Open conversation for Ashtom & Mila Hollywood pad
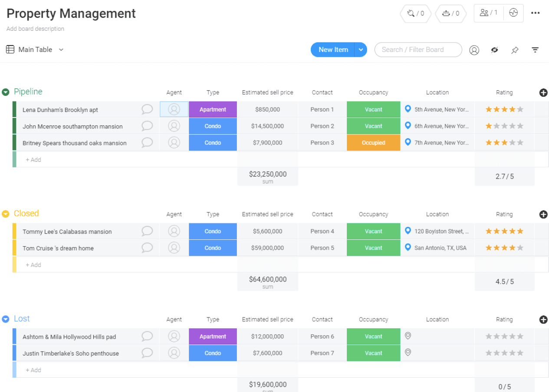 pos(147,336)
